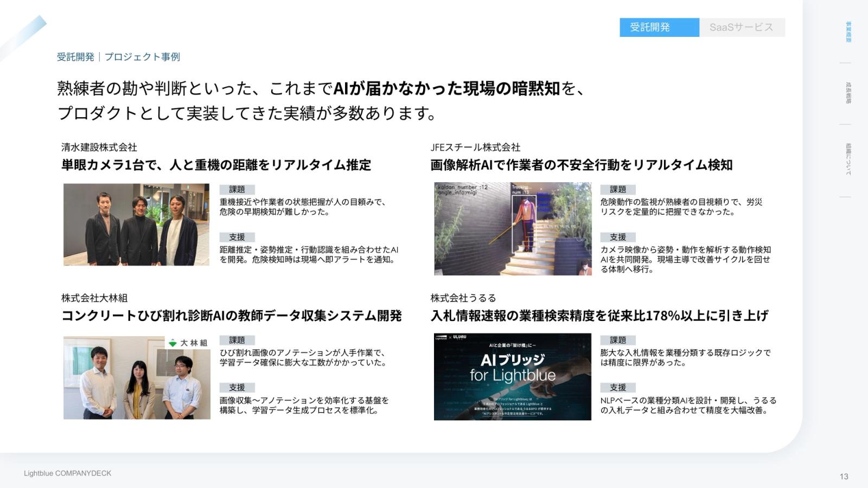
Task: Click the 支援 label under 大林組
Action: pos(237,388)
